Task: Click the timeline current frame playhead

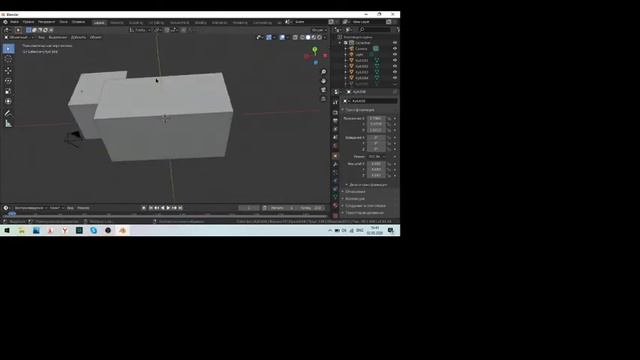Action: pos(11,213)
